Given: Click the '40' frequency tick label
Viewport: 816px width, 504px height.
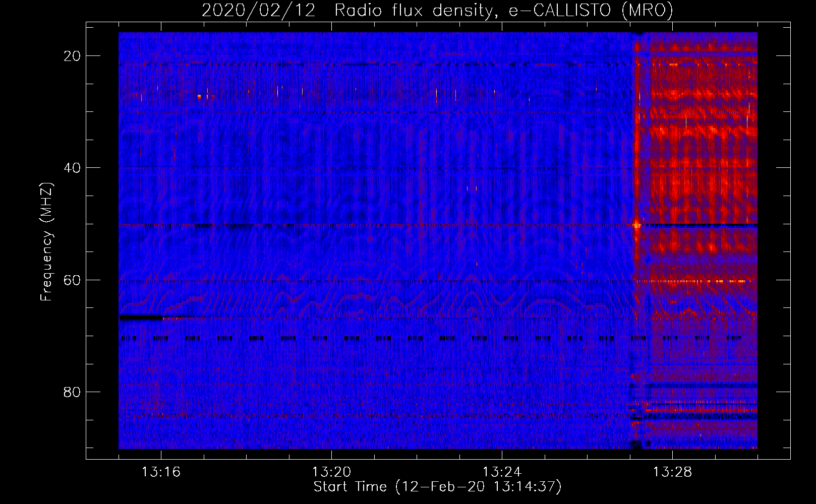Looking at the screenshot, I should click(72, 168).
